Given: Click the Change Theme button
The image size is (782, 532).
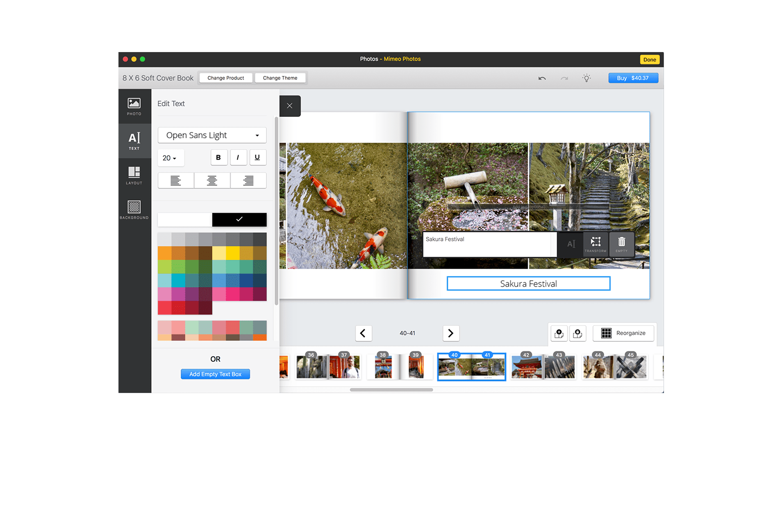Looking at the screenshot, I should coord(280,78).
